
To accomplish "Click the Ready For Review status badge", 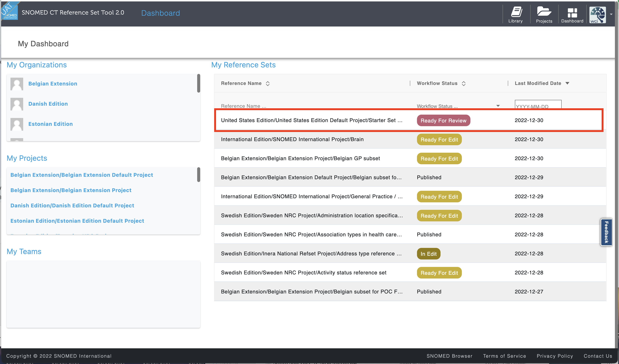I will (443, 120).
